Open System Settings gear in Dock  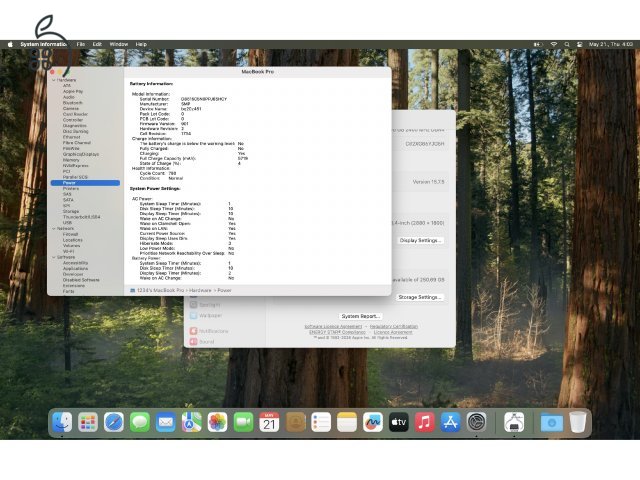point(477,422)
